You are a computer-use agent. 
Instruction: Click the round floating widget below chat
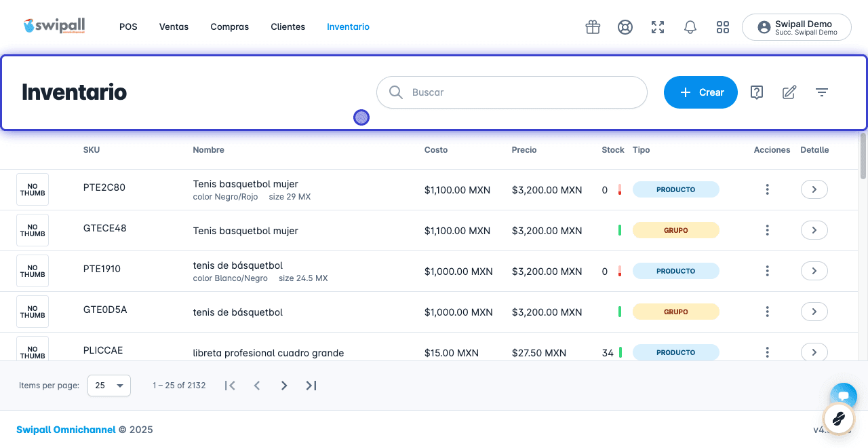click(839, 419)
